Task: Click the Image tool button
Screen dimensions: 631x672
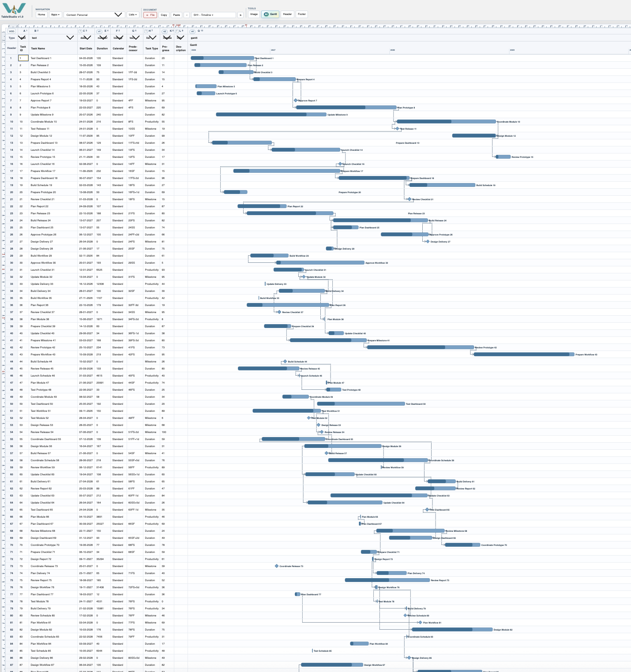Action: coord(254,14)
